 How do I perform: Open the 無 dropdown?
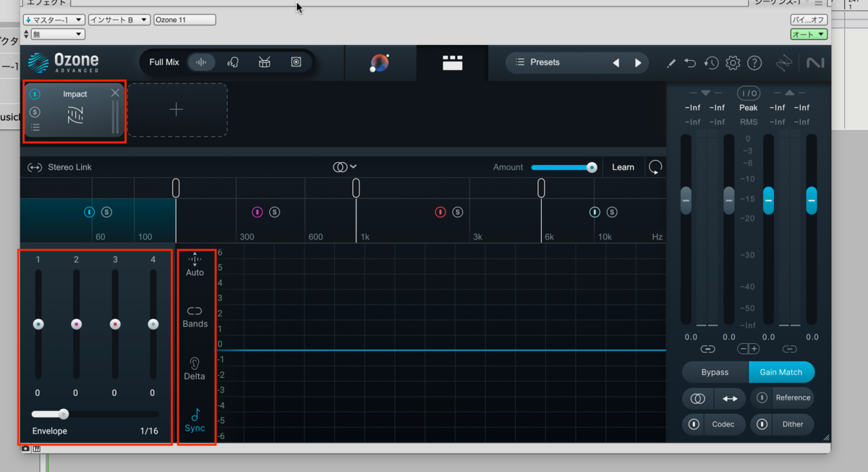[58, 34]
